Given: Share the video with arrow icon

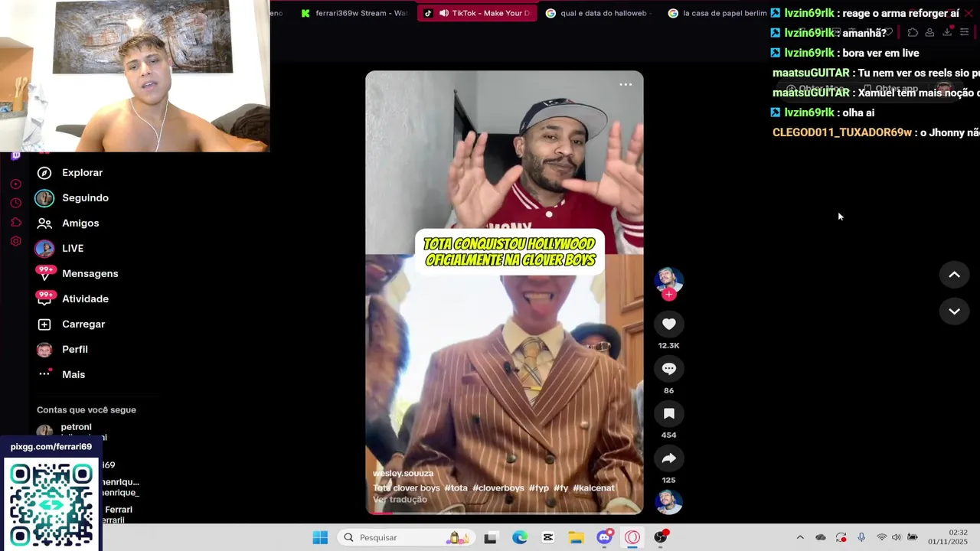Looking at the screenshot, I should 668,458.
